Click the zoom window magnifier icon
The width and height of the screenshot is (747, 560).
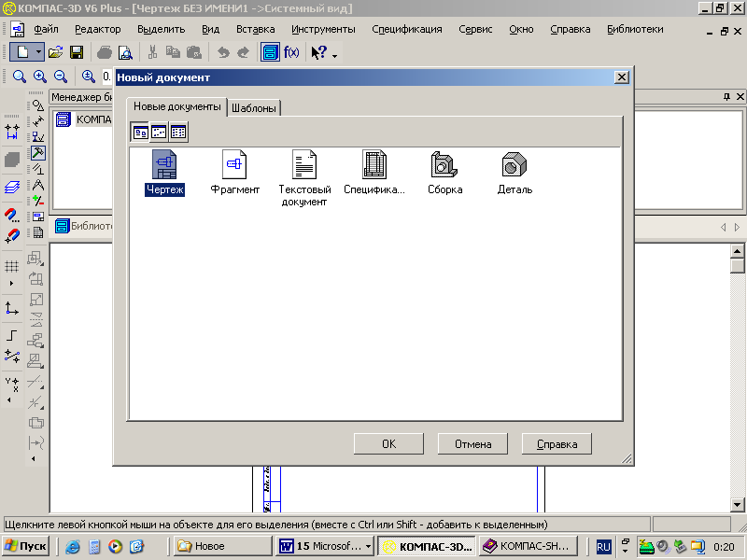click(19, 77)
